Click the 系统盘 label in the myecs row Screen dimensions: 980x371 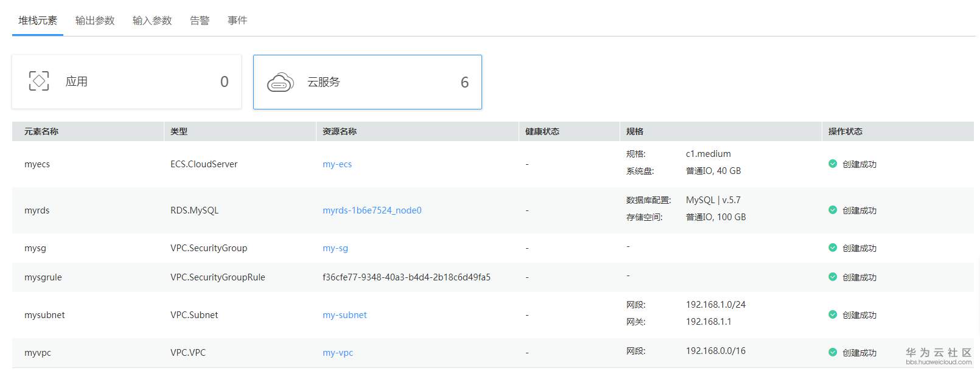[x=640, y=171]
